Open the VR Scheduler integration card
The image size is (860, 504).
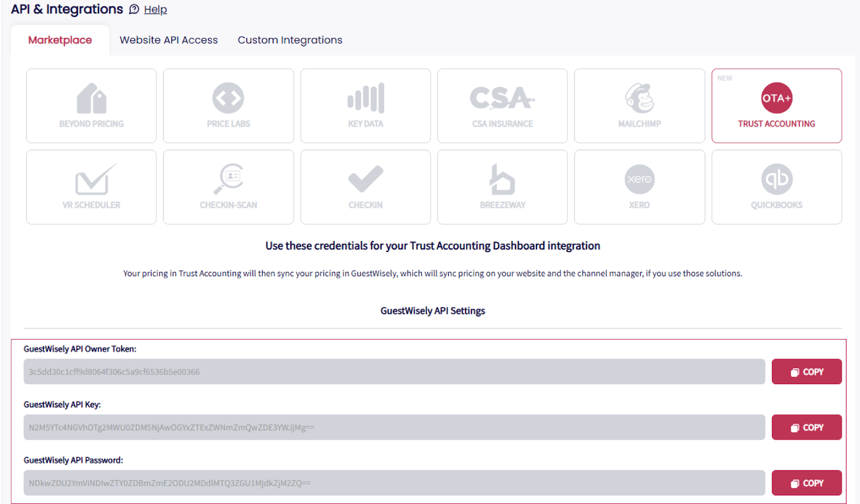(91, 187)
